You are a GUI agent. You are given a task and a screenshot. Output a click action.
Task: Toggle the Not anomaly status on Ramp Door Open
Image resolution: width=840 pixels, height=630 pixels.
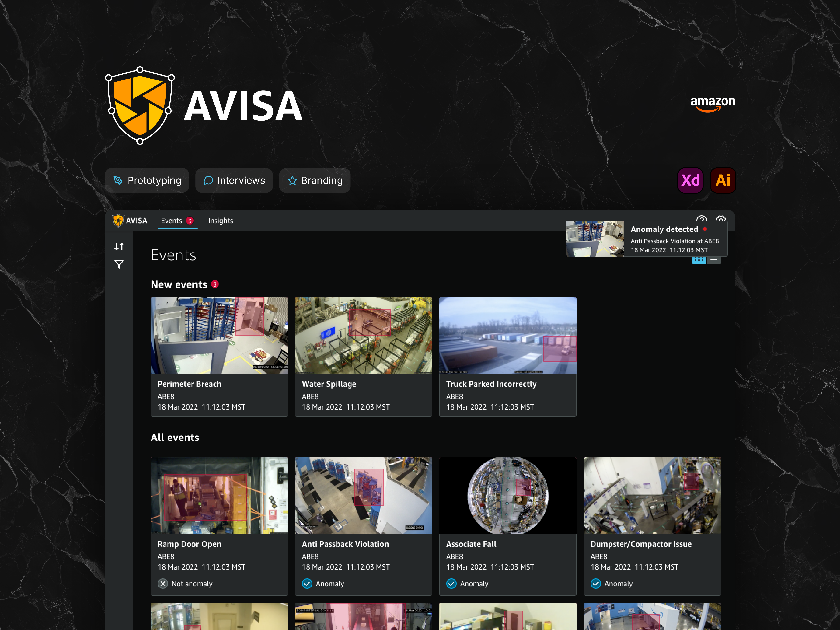click(163, 584)
